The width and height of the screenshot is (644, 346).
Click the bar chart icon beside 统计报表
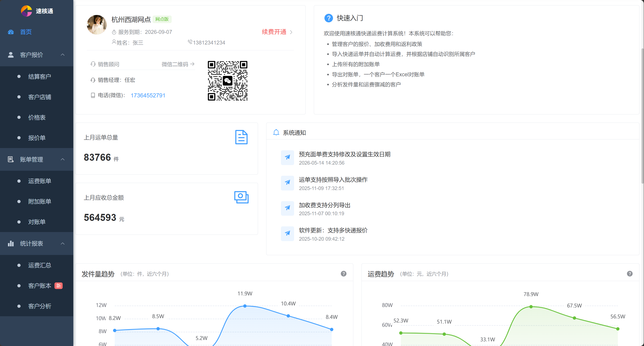coord(11,243)
